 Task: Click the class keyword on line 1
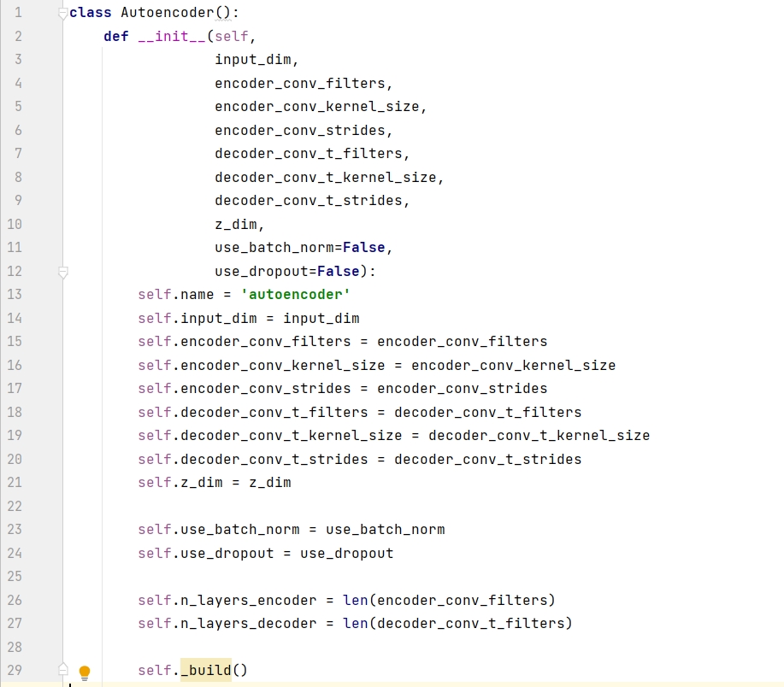coord(90,12)
